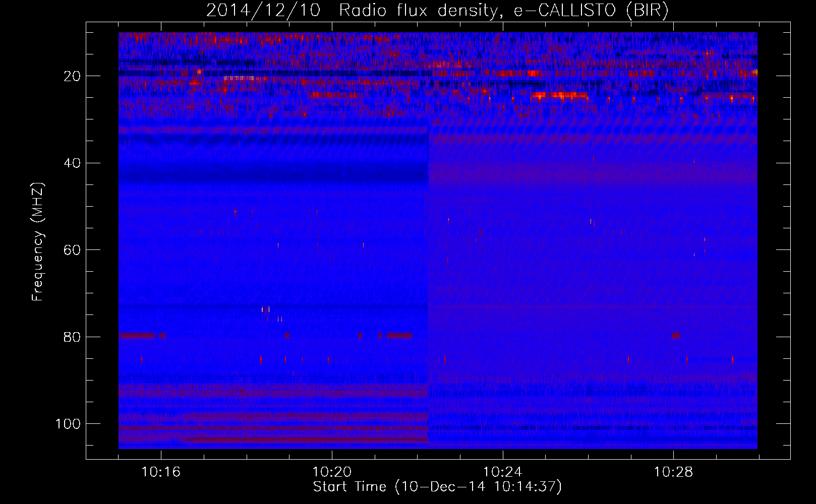Click the 100 frequency tick label
Viewport: 816px width, 504px height.
pyautogui.click(x=68, y=424)
